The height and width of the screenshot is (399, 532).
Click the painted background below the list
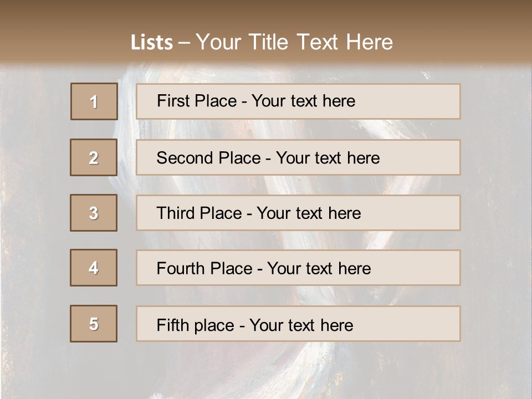click(266, 371)
